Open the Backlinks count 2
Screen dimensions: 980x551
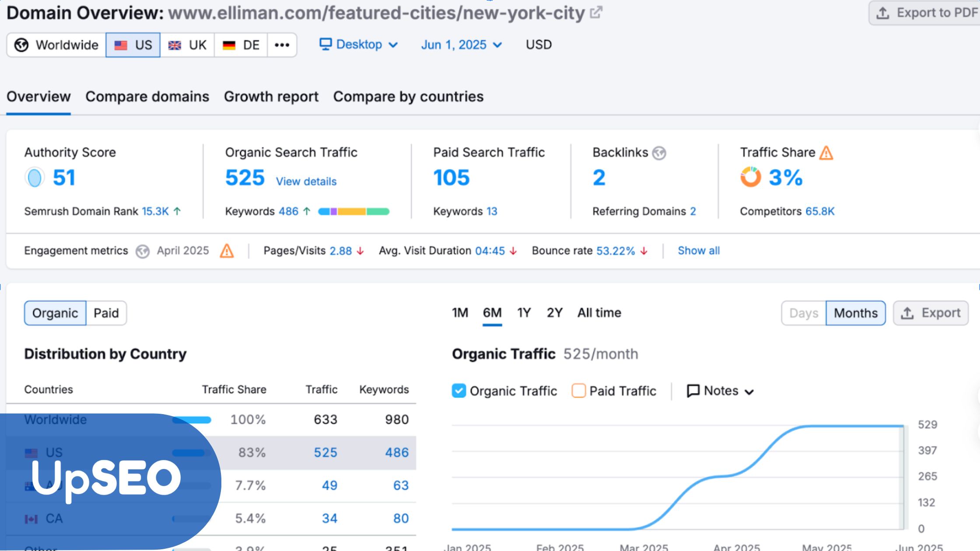click(x=599, y=178)
